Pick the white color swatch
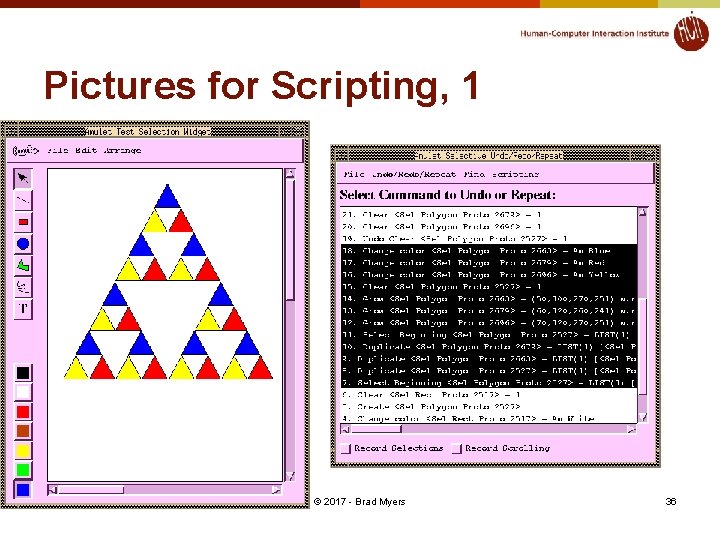This screenshot has width=720, height=540. click(x=23, y=392)
